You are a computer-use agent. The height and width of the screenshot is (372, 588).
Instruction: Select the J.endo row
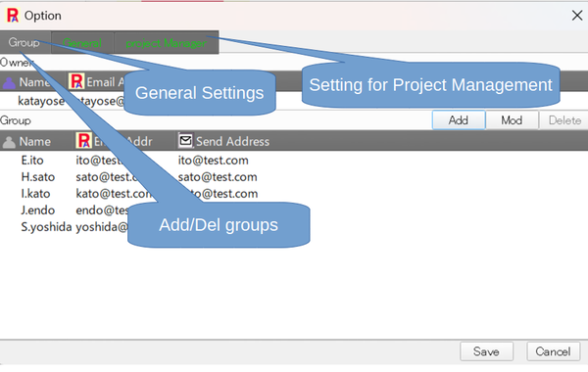point(294,210)
